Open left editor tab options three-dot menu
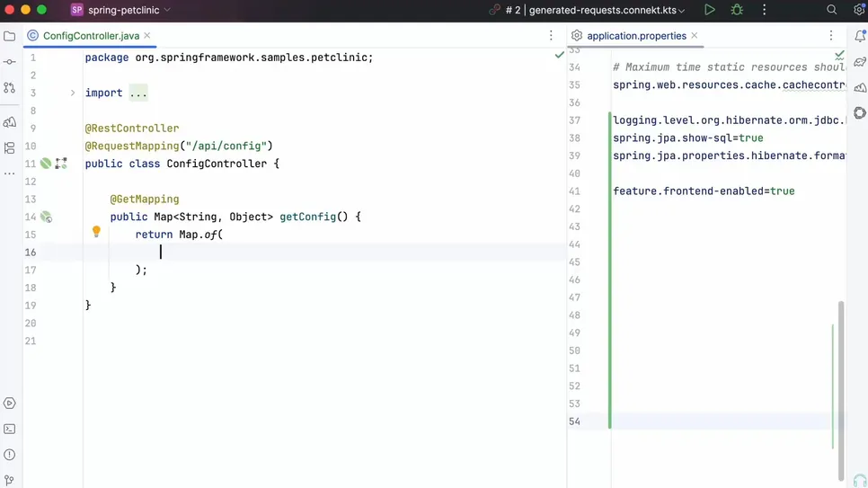This screenshot has width=868, height=488. 551,36
